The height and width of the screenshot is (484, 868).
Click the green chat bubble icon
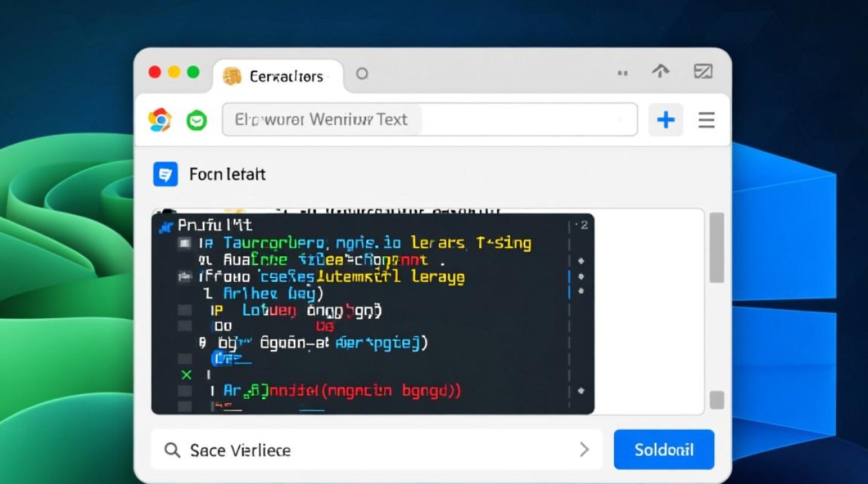point(196,121)
